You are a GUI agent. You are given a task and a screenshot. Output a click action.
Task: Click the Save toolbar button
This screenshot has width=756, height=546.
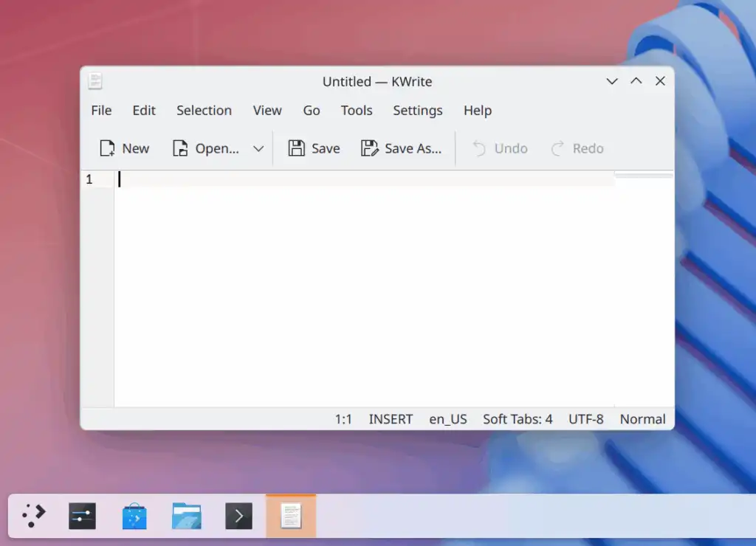(314, 148)
